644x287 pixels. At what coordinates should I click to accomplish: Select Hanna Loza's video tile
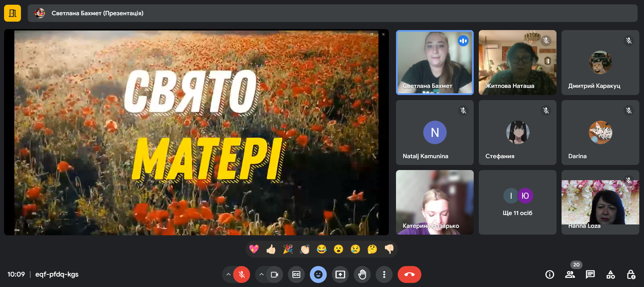click(x=600, y=202)
